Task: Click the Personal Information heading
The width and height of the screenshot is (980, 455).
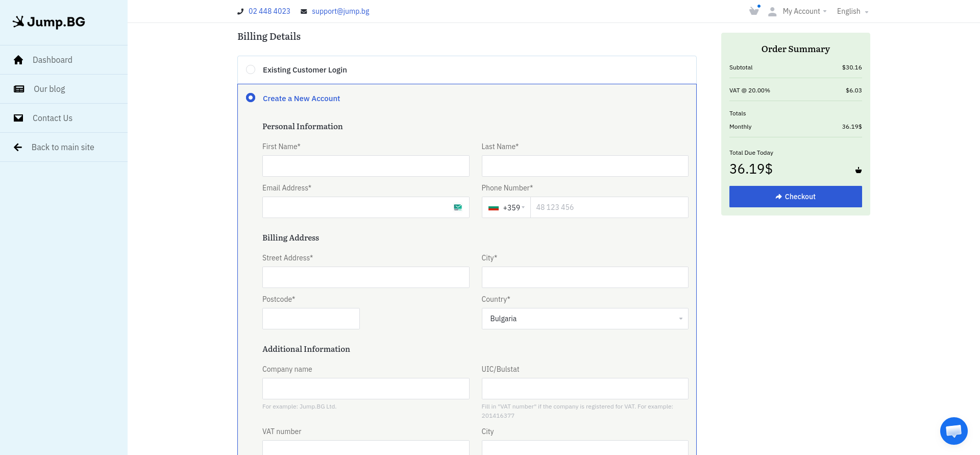Action: click(302, 127)
